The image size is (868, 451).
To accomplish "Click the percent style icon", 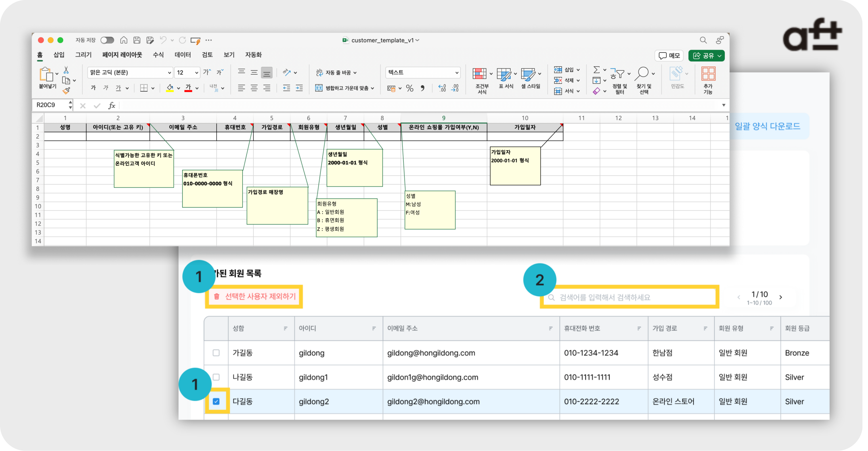I will [x=409, y=88].
